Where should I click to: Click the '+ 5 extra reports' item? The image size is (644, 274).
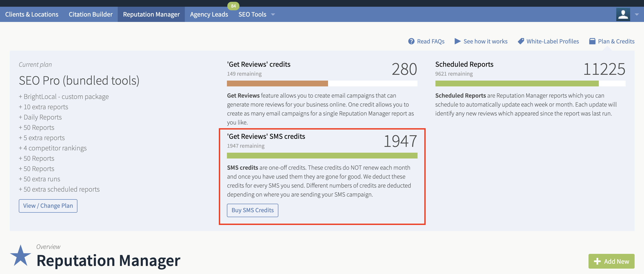click(x=42, y=138)
